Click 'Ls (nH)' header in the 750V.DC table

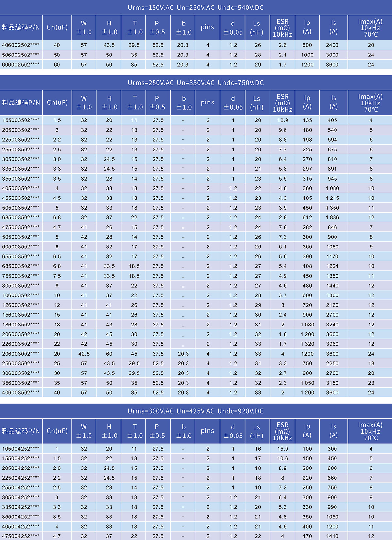pyautogui.click(x=257, y=103)
